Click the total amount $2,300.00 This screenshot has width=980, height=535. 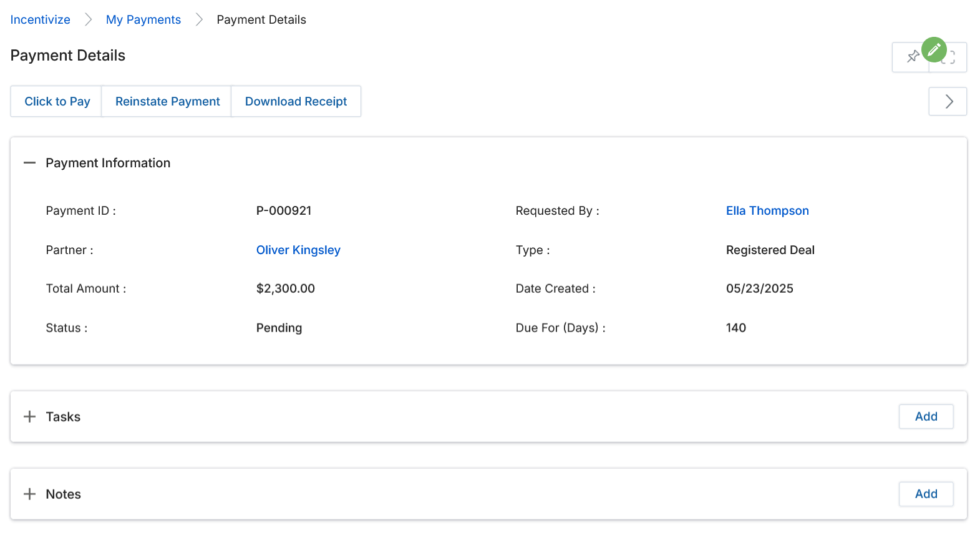286,288
